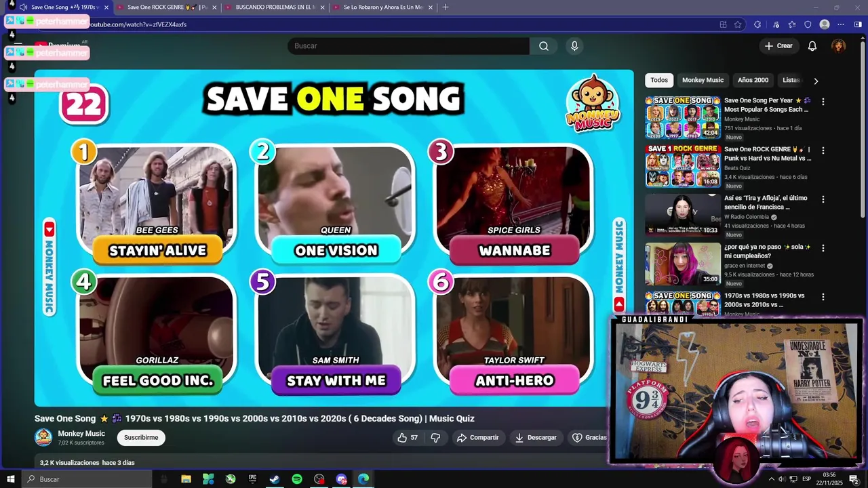Open Microsoft Edge from taskbar
The image size is (868, 488).
click(x=363, y=479)
